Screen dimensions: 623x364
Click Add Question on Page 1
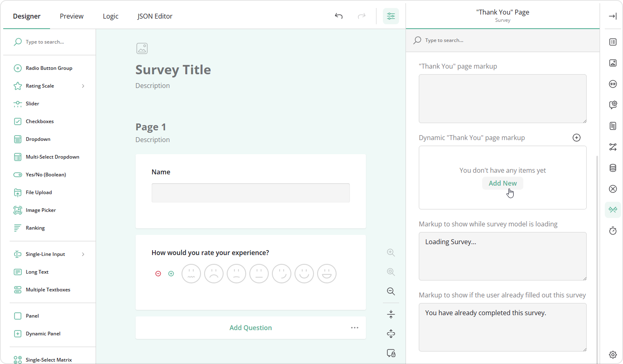(251, 327)
